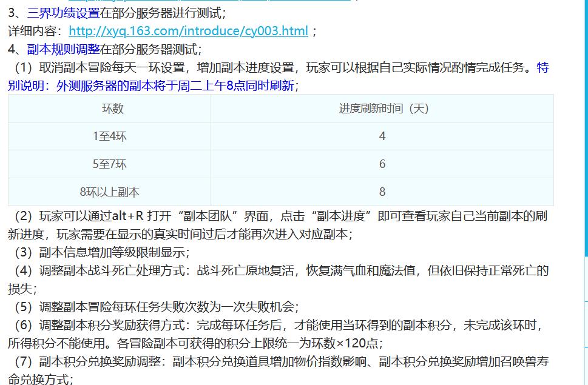588x385 pixels.
Task: Select the 进度刷新时间（天）header cell
Action: (x=382, y=109)
